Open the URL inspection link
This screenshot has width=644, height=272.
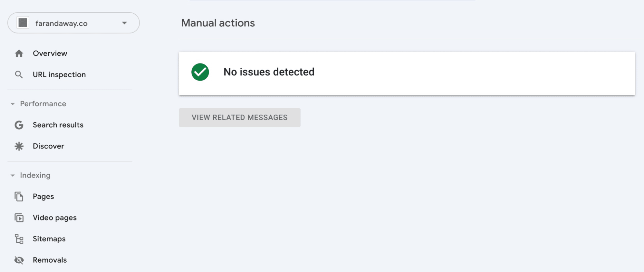(x=59, y=75)
